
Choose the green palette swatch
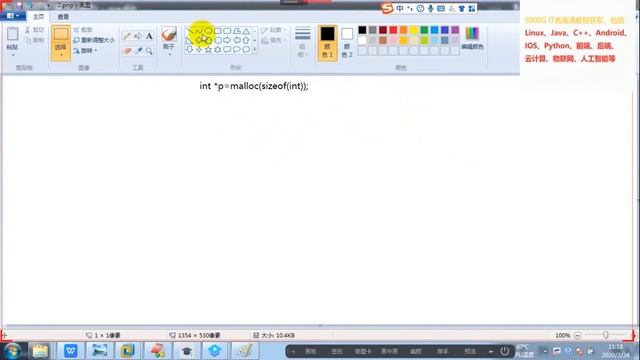click(x=424, y=30)
